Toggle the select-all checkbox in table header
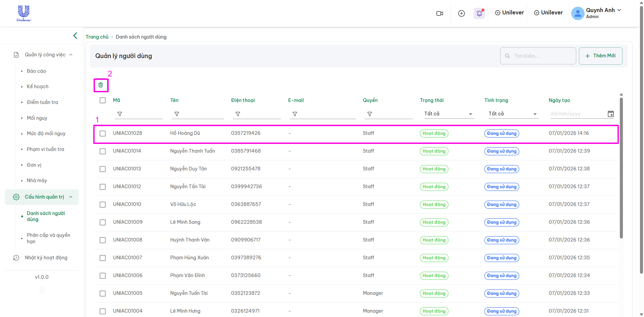644x317 pixels. point(103,100)
